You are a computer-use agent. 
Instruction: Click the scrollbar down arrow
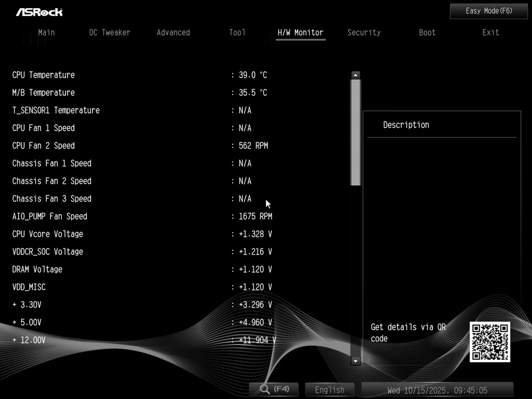pos(355,361)
